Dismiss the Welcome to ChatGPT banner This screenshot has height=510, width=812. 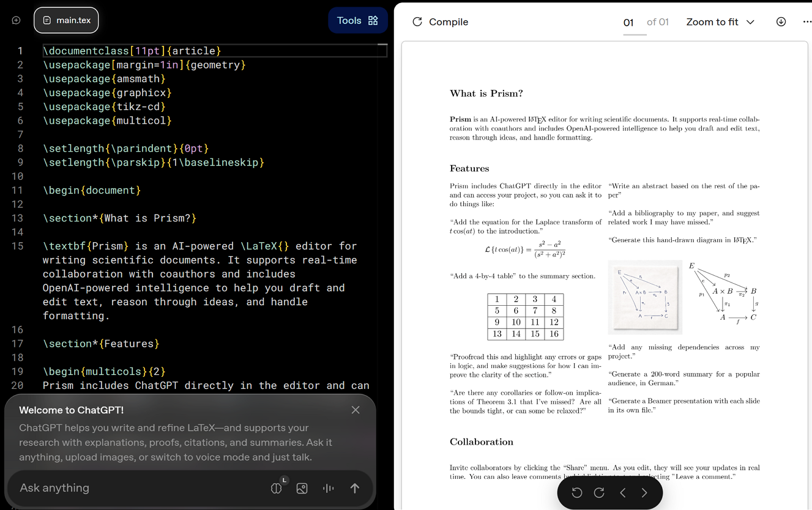356,410
